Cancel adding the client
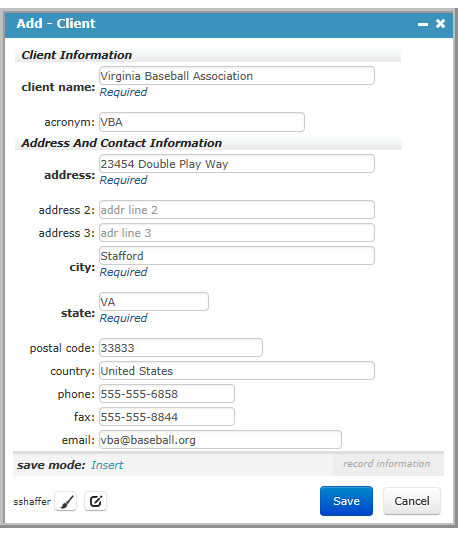 (412, 501)
